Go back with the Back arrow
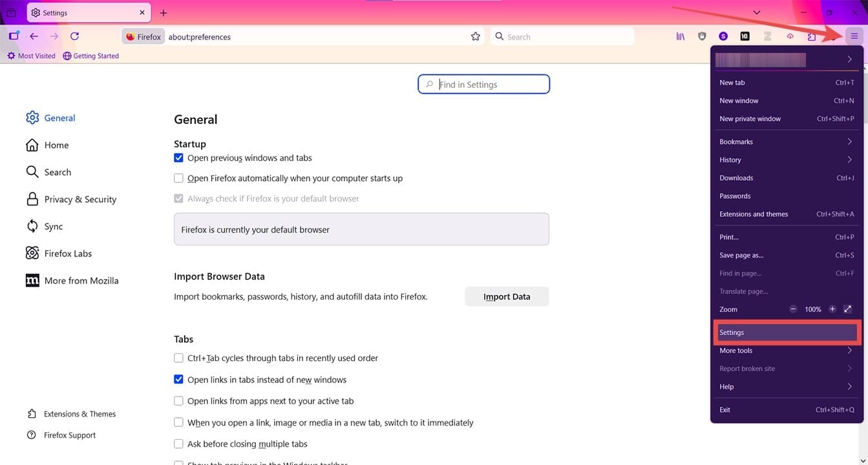Screen dimensions: 868x465 [x=34, y=37]
